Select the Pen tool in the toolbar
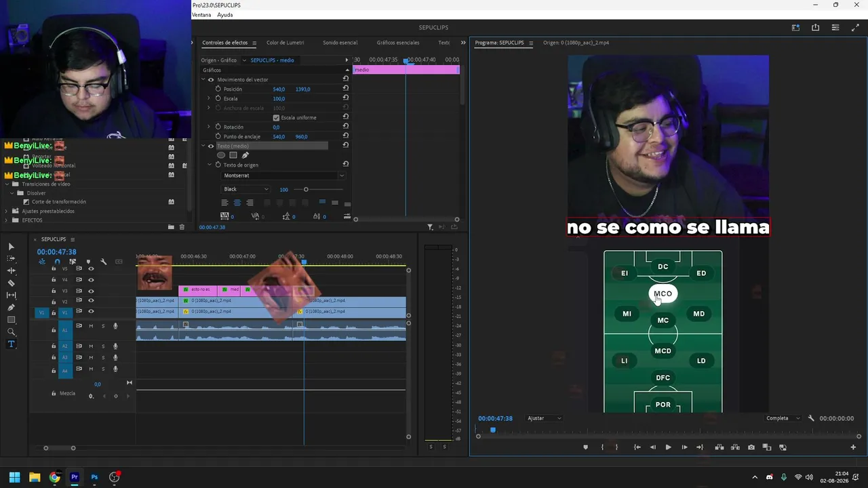 click(x=11, y=308)
